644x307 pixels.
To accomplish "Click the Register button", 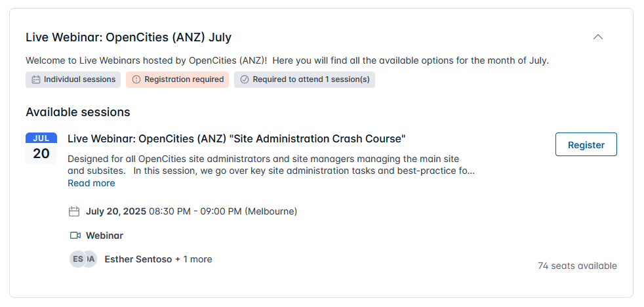I will coord(586,144).
